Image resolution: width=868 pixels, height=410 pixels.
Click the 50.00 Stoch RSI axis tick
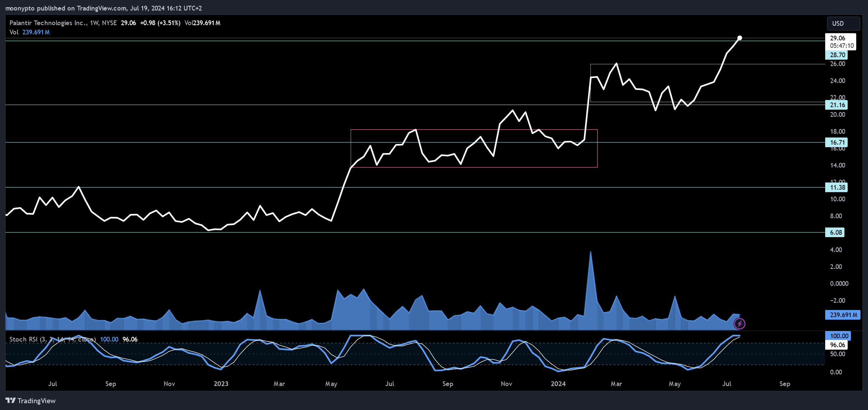[837, 354]
